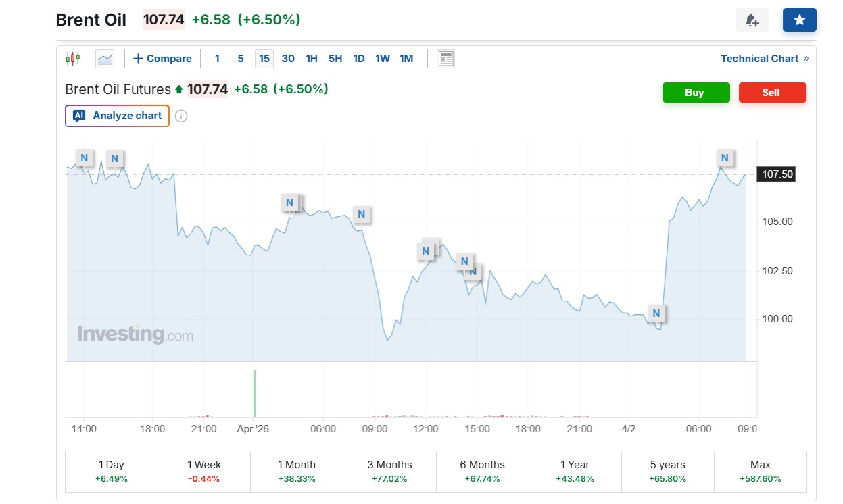843x504 pixels.
Task: Click news marker at the 4/2 low
Action: pos(656,313)
